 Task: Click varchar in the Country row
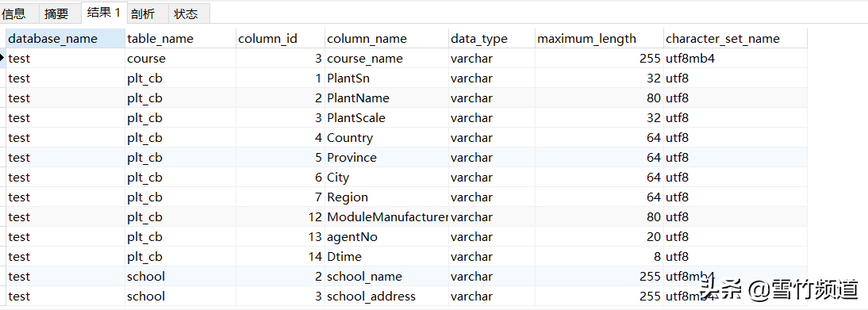[x=492, y=138]
